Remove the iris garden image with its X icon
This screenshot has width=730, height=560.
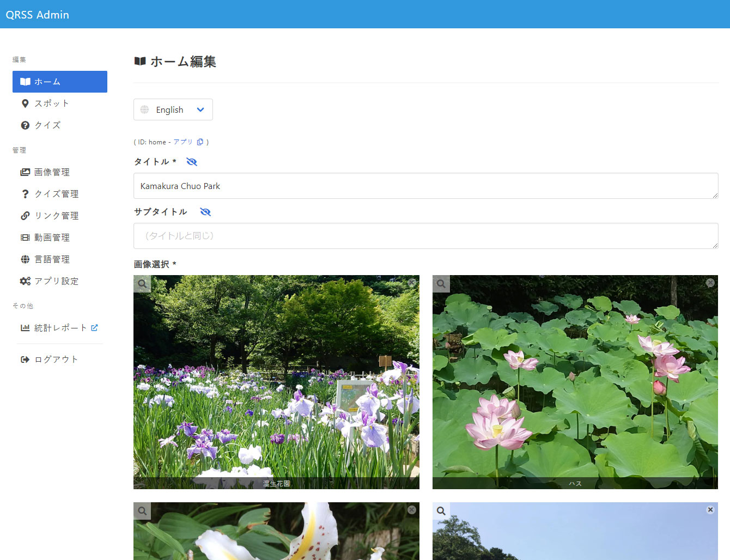pyautogui.click(x=412, y=283)
